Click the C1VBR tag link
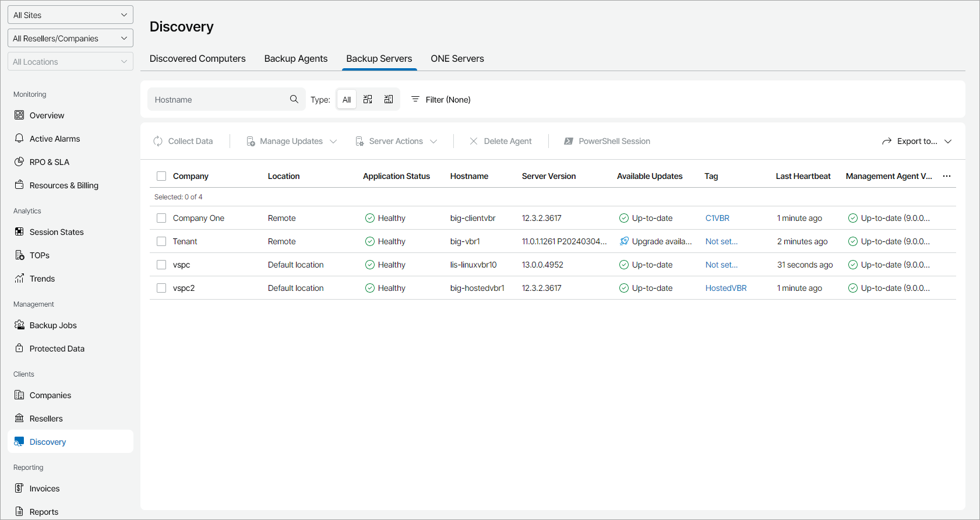This screenshot has width=980, height=520. pyautogui.click(x=717, y=218)
